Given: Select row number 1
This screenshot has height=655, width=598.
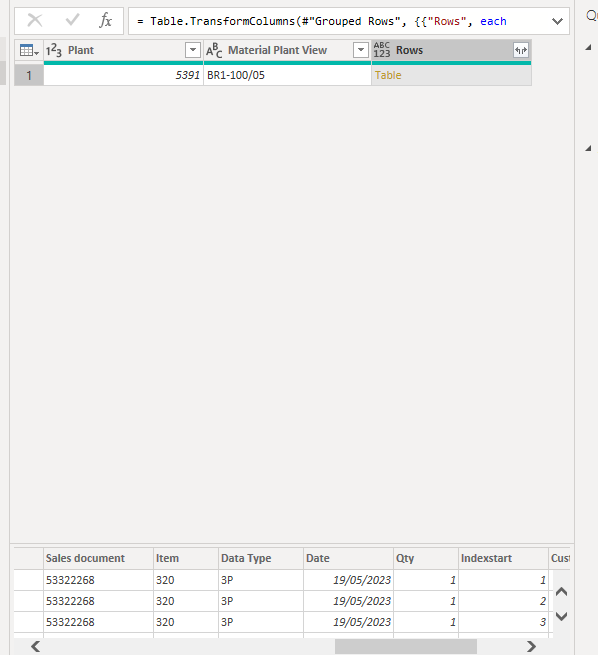Looking at the screenshot, I should 29,76.
